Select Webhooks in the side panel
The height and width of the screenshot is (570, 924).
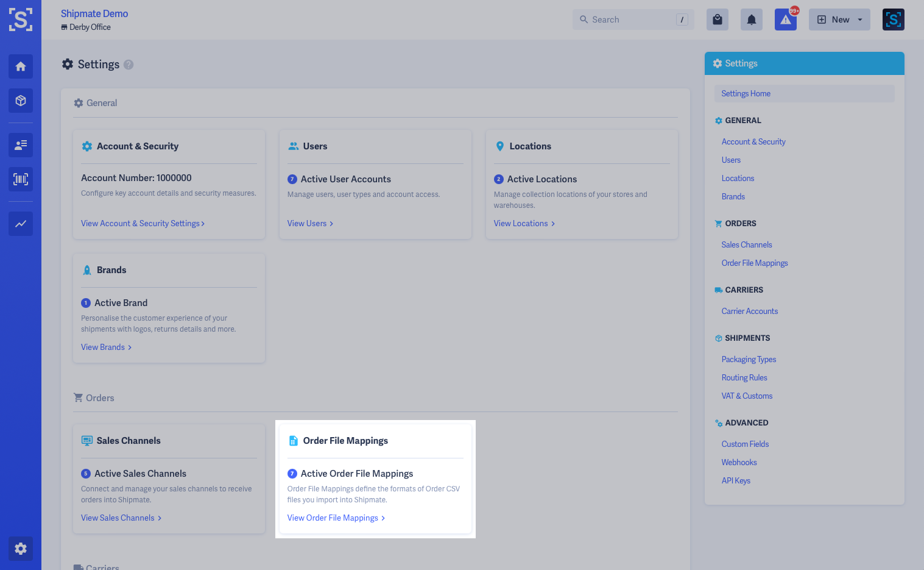point(739,462)
